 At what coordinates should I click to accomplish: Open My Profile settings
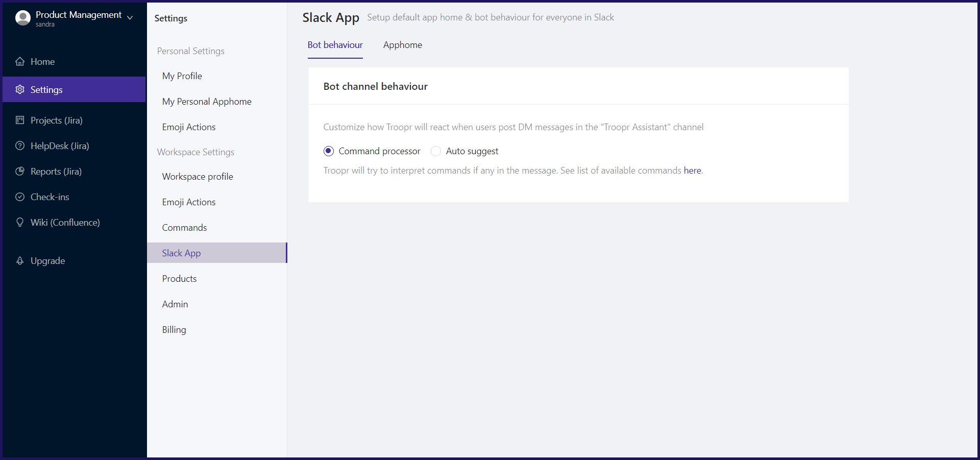[182, 76]
